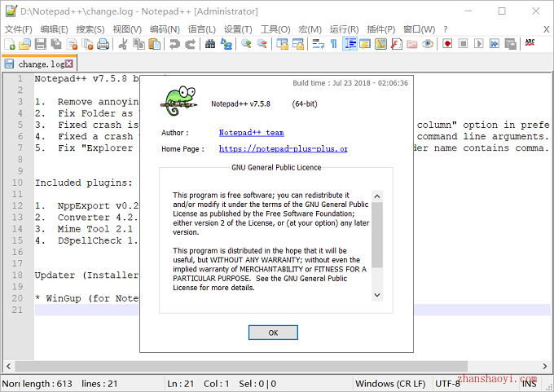The width and height of the screenshot is (554, 392).
Task: Click Save Recorded Macro icon
Action: (x=510, y=44)
